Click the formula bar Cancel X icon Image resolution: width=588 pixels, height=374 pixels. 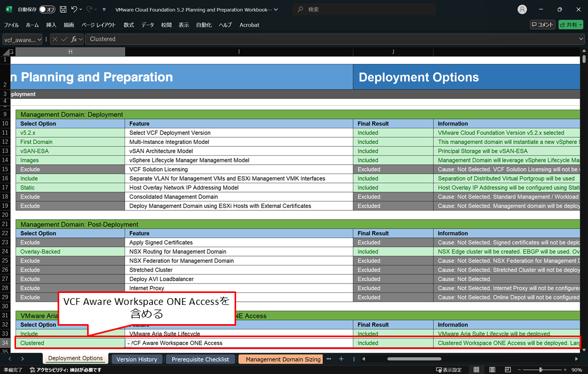(x=54, y=39)
